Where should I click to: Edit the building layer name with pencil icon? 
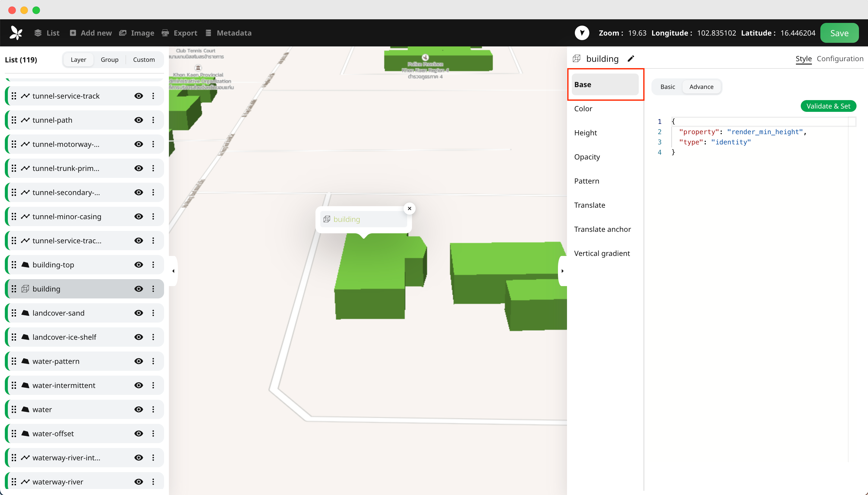pos(631,59)
